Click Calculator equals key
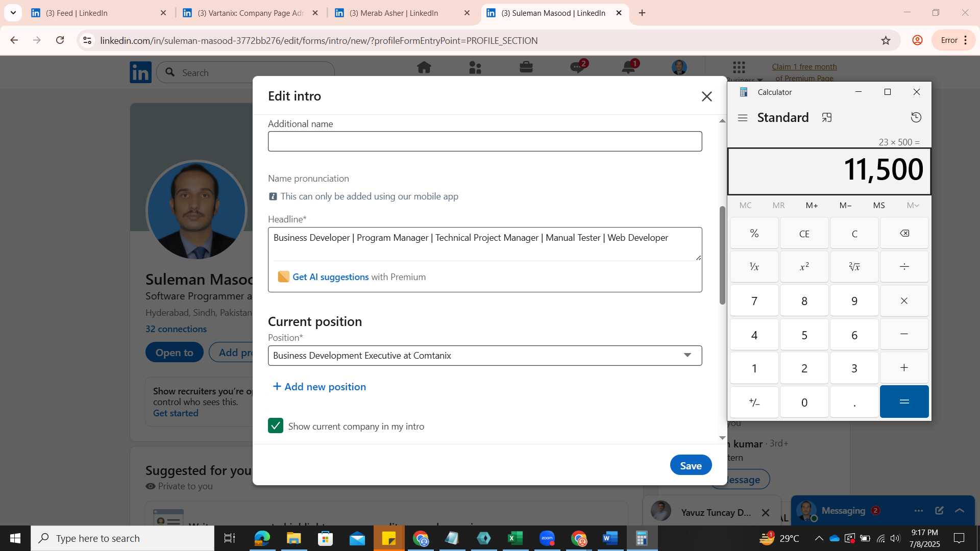980x551 pixels. pos(904,402)
